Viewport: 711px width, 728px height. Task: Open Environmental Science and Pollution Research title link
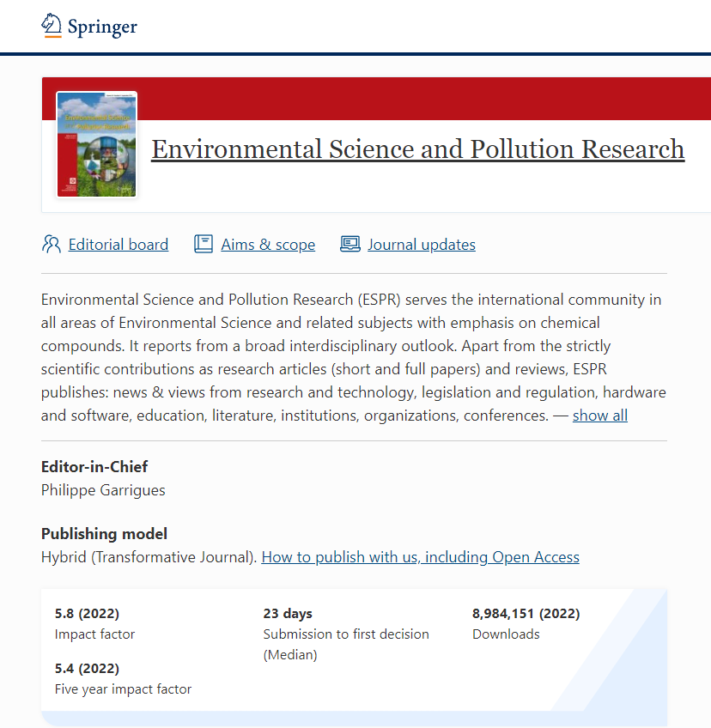418,149
